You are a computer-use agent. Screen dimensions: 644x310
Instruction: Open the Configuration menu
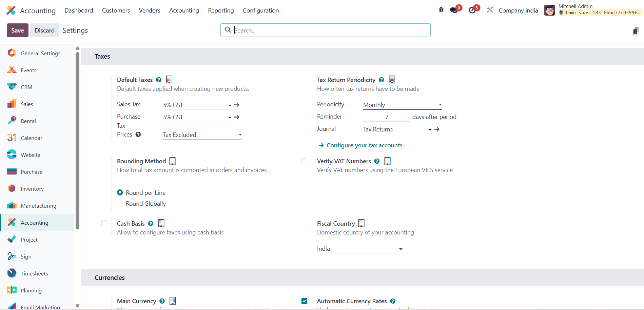click(x=260, y=11)
